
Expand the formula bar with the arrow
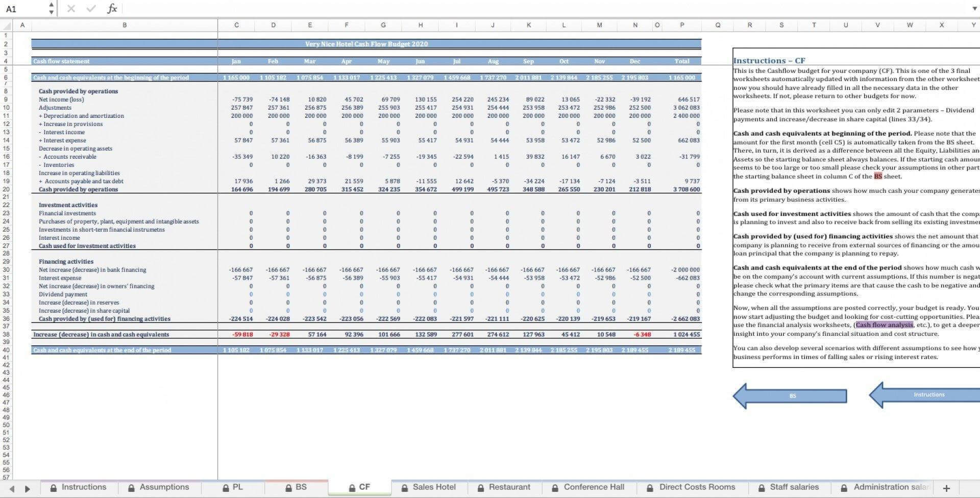coord(974,9)
